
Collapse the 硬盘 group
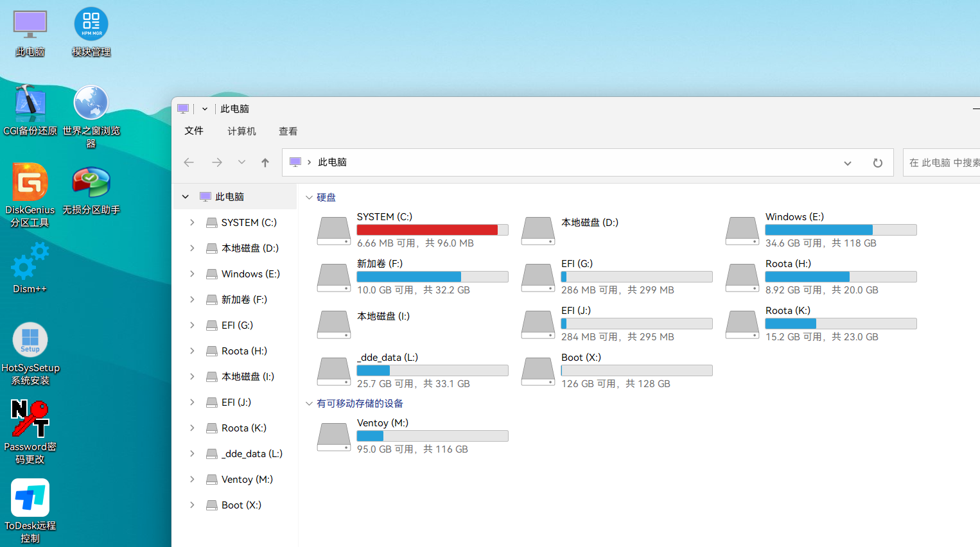point(309,198)
